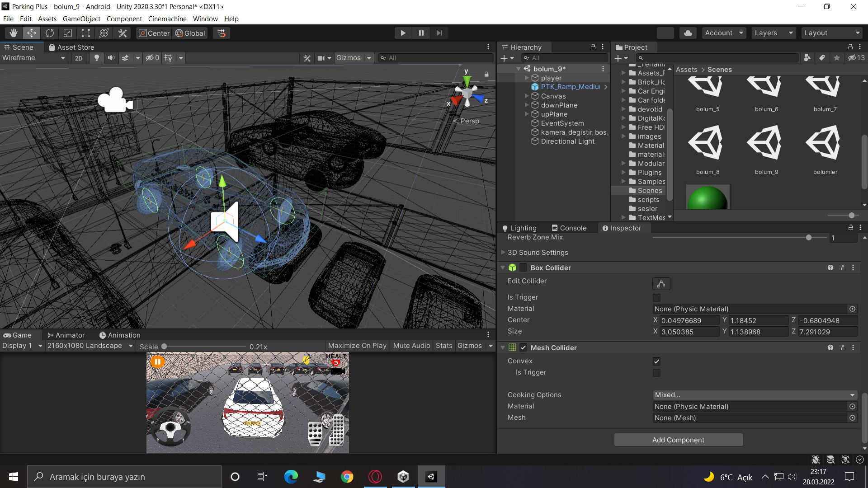Viewport: 868px width, 488px height.
Task: Click the Add Component button
Action: [x=678, y=440]
